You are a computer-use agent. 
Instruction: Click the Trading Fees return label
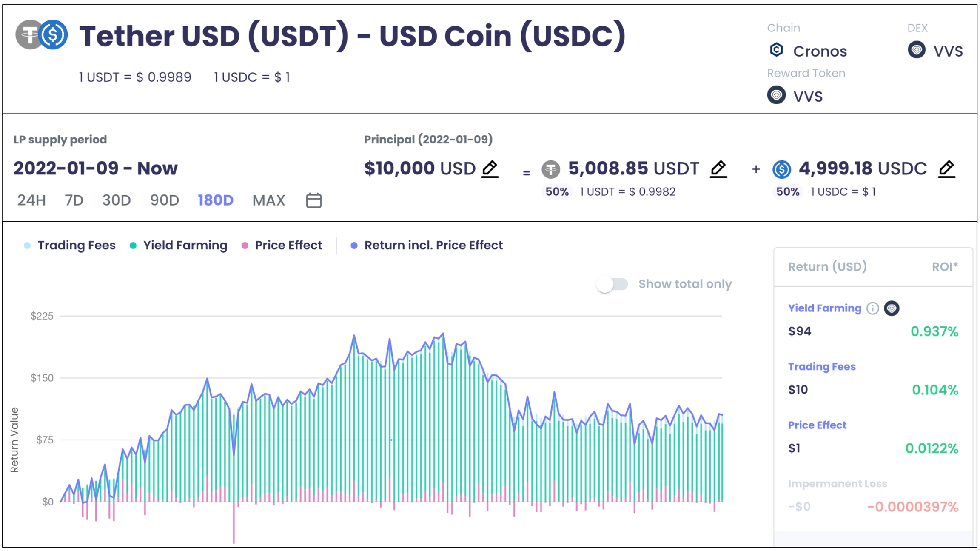click(x=822, y=366)
